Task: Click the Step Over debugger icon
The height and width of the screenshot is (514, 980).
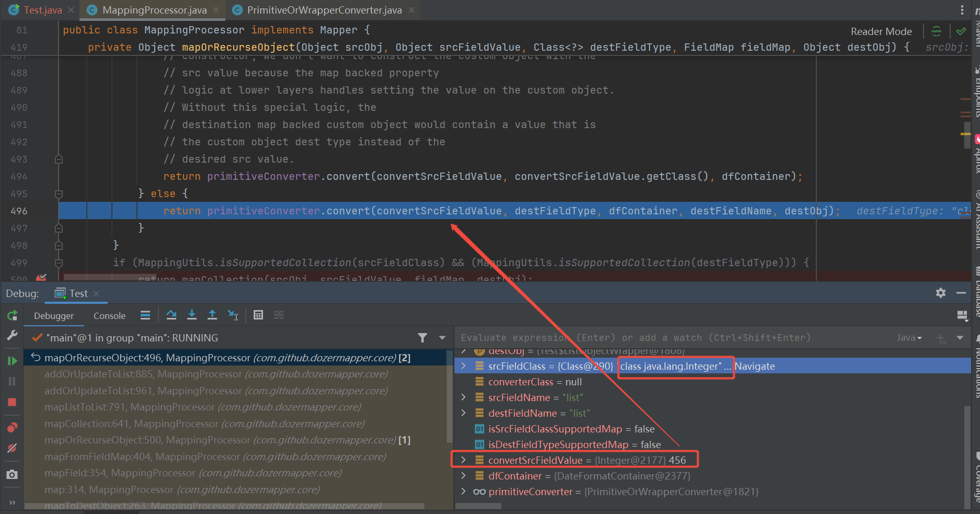Action: (171, 315)
